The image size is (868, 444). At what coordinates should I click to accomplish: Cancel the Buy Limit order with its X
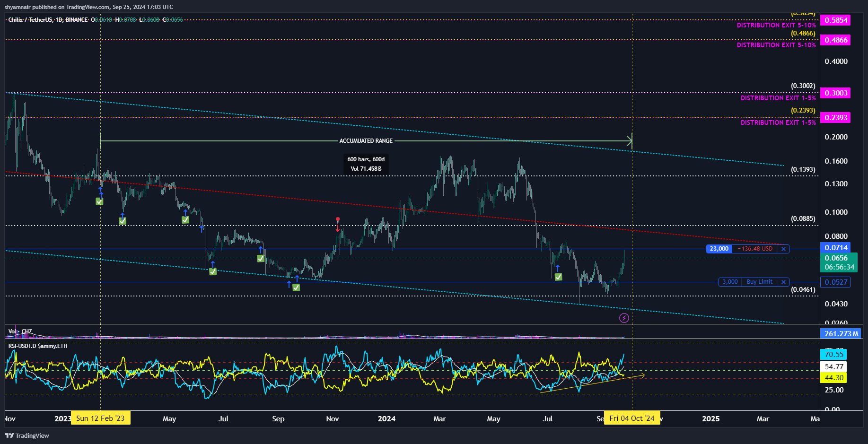coord(783,282)
